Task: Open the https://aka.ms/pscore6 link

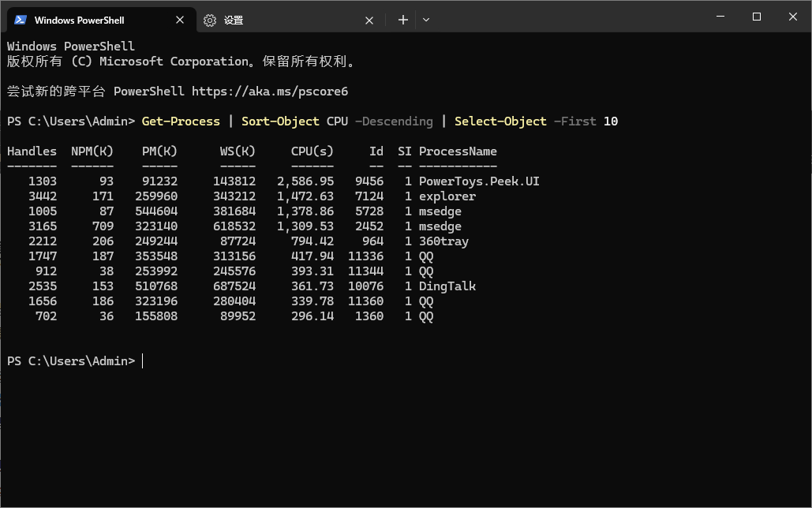Action: coord(270,92)
